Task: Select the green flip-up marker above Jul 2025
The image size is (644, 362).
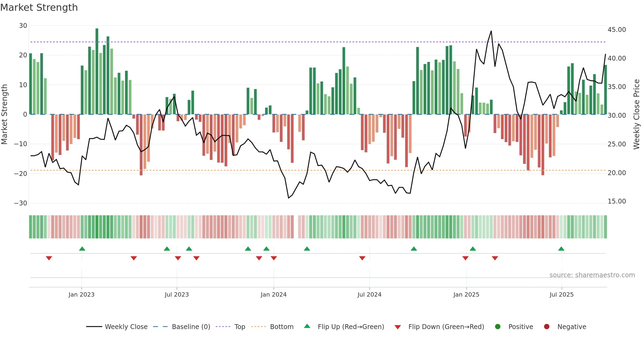Action: 561,249
